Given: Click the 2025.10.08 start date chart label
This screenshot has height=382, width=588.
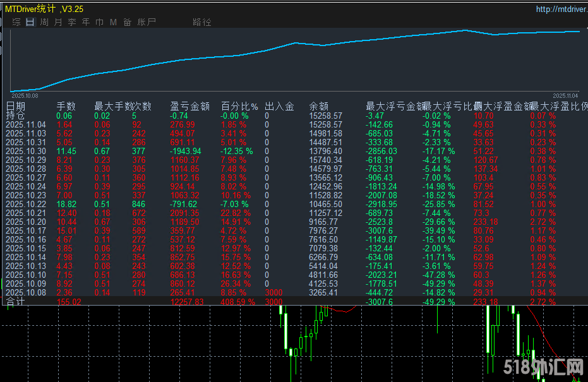Looking at the screenshot, I should click(25, 96).
